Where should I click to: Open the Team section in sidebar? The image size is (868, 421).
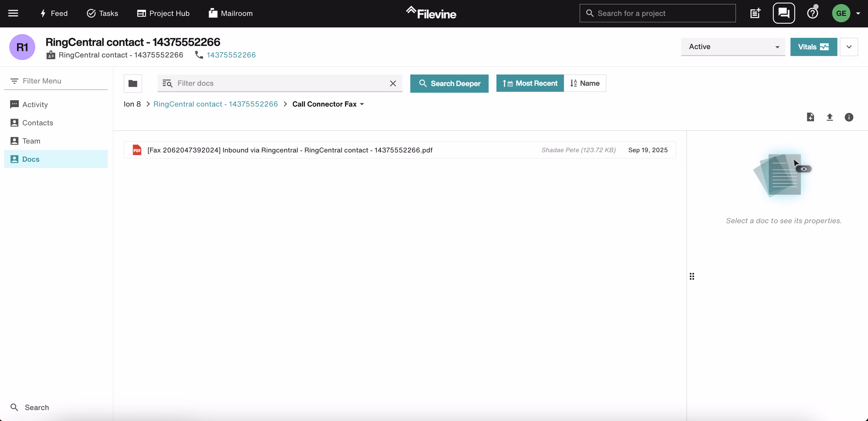click(31, 141)
